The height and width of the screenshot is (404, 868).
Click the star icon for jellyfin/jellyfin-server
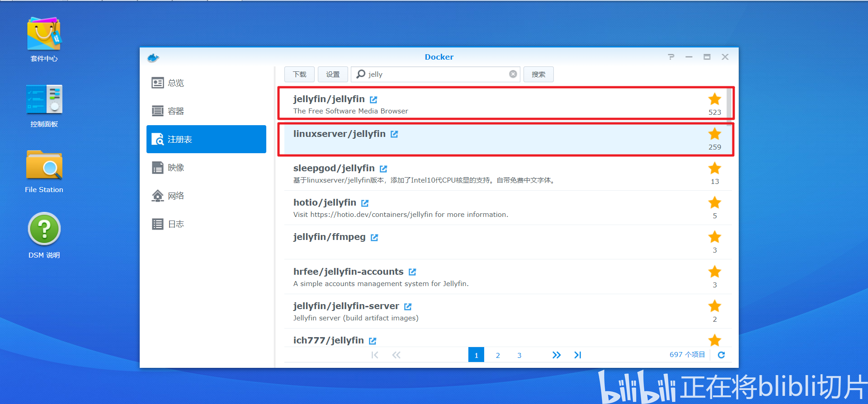(x=715, y=306)
